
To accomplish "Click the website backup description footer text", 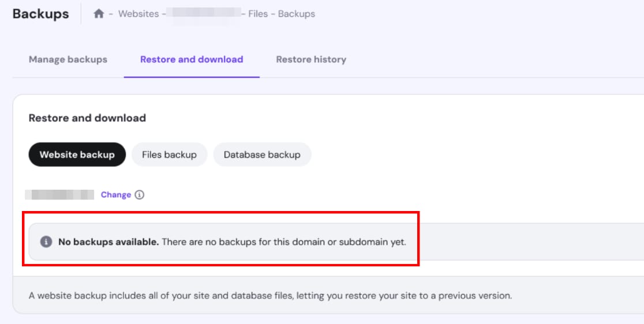I will tap(270, 296).
